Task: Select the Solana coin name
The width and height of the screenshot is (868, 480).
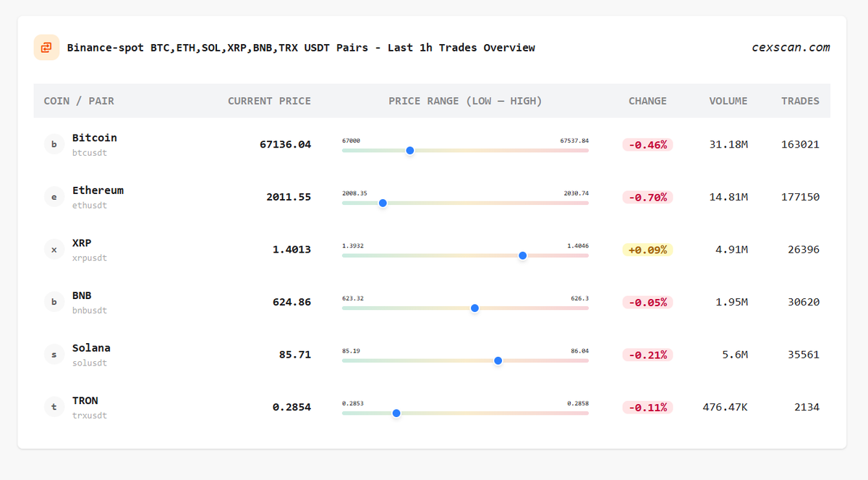Action: [x=91, y=348]
